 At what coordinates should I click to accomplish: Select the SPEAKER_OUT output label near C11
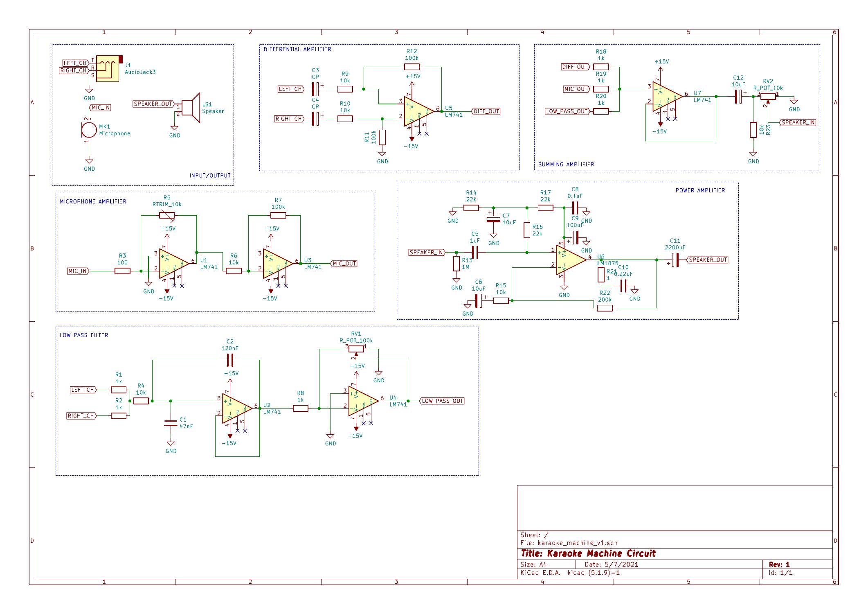[x=708, y=260]
